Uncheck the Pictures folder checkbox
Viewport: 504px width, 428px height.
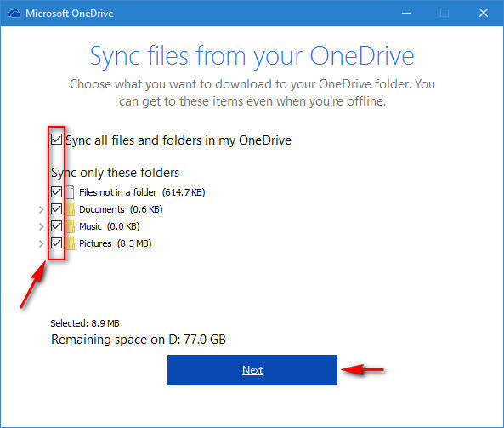click(x=57, y=243)
